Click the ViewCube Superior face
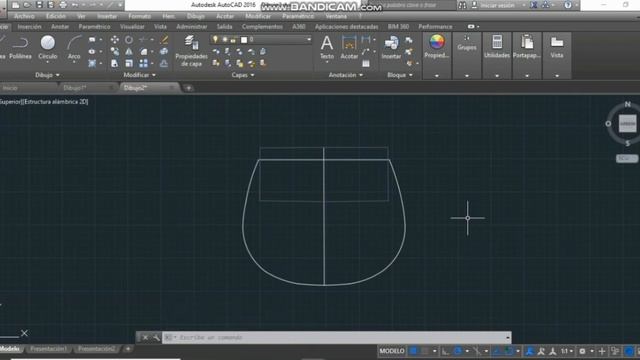The height and width of the screenshot is (360, 640). 627,124
